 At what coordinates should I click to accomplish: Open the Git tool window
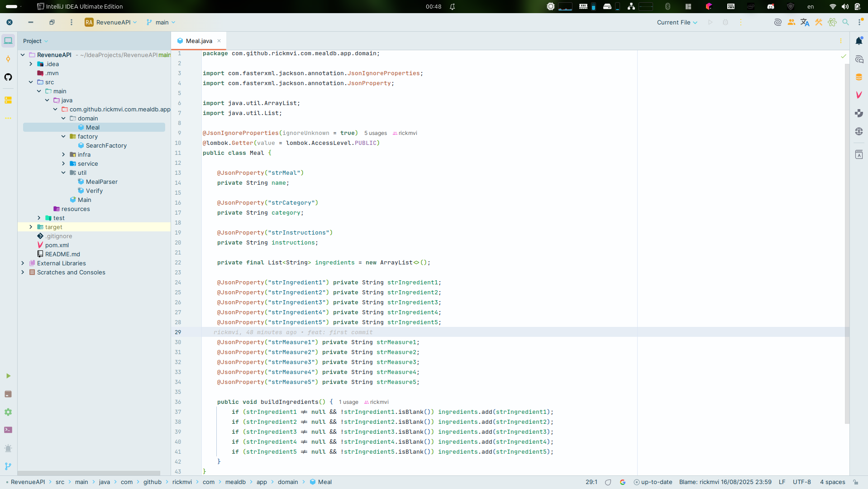(8, 466)
